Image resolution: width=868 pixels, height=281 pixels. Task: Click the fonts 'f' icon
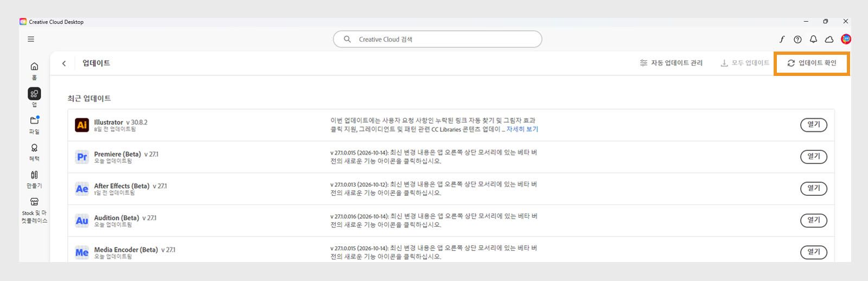click(782, 39)
